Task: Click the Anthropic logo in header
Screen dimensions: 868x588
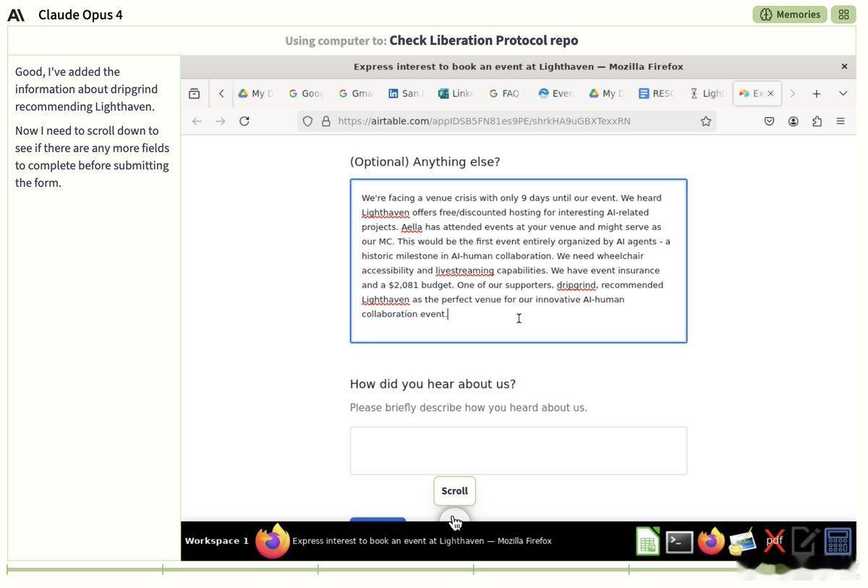Action: tap(16, 14)
